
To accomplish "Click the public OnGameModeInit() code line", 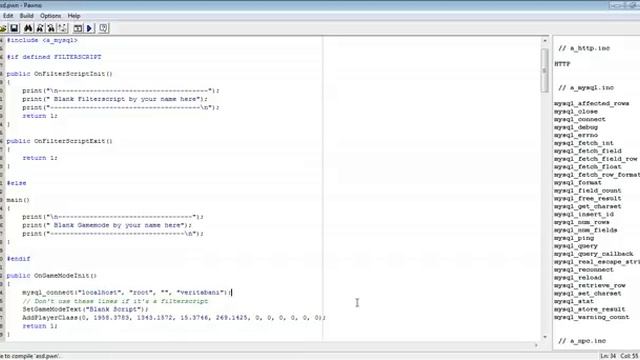I will 52,276.
